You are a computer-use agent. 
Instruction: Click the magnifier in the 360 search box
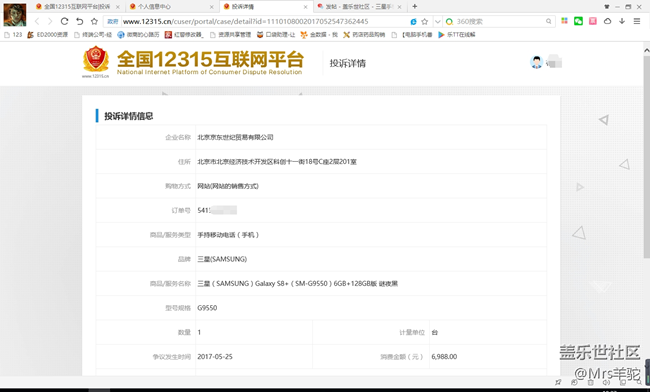coord(548,21)
